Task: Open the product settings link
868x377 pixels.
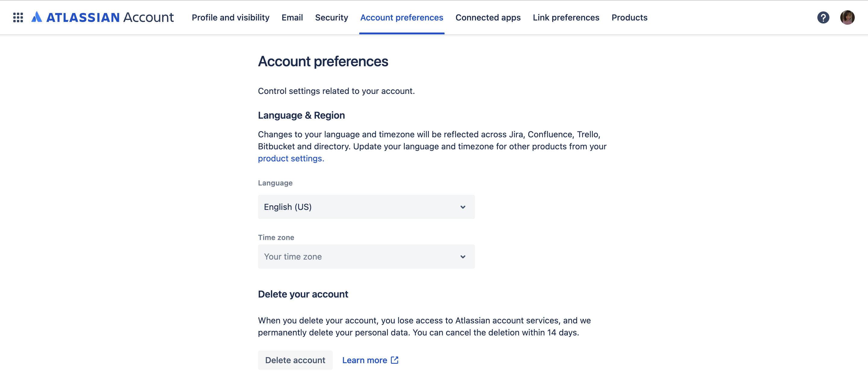Action: [291, 159]
